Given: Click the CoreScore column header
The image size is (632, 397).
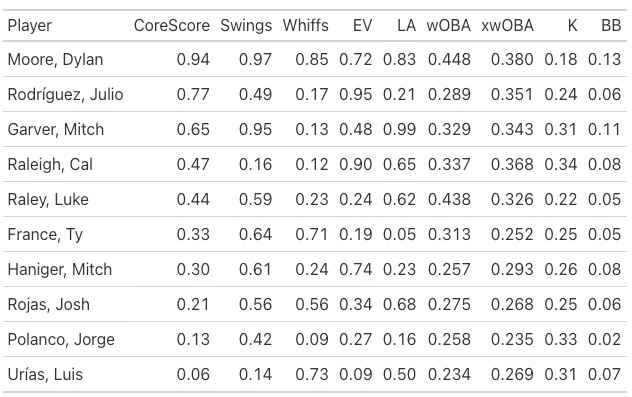Looking at the screenshot, I should pyautogui.click(x=172, y=26).
